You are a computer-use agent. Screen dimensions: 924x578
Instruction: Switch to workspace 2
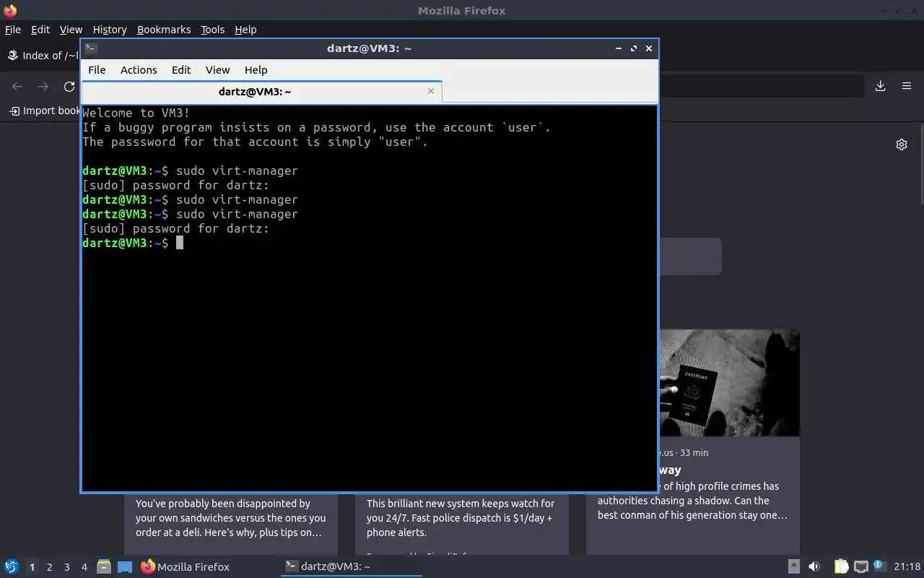point(49,567)
